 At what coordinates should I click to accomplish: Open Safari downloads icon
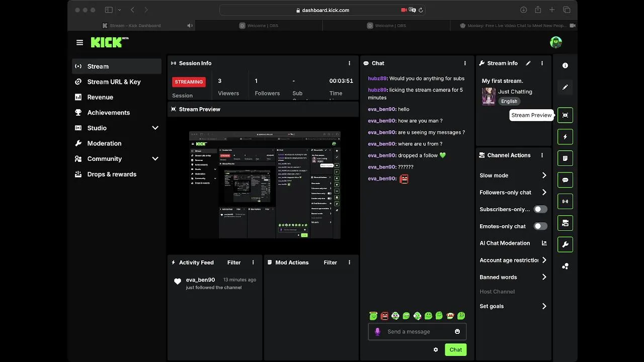pyautogui.click(x=523, y=10)
